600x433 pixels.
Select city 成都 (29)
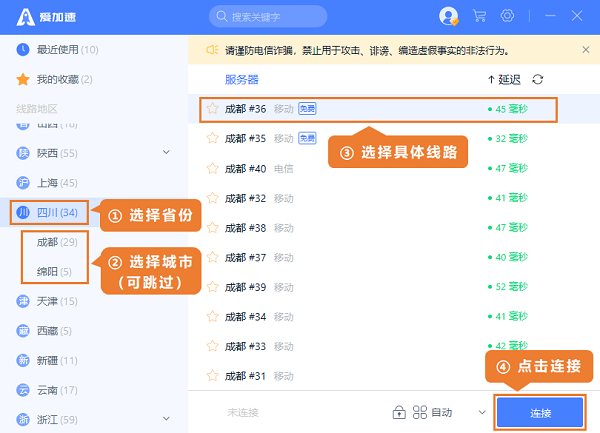click(57, 242)
